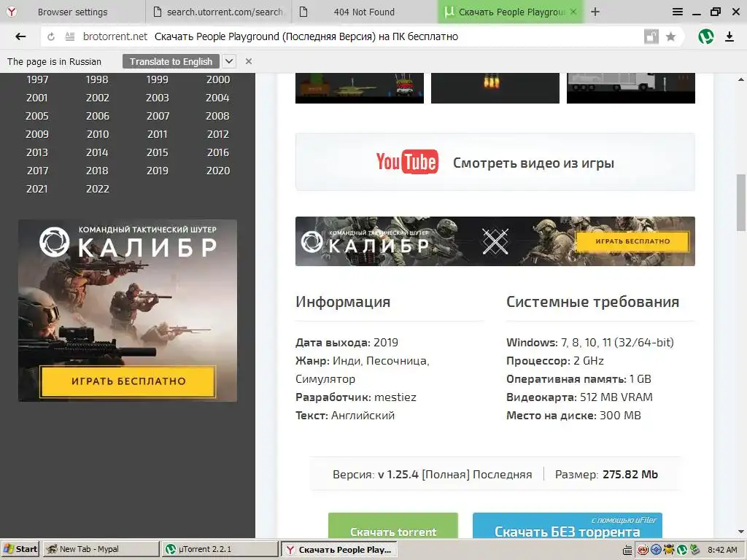Select year 2021 in the sidebar
The image size is (747, 560).
click(37, 189)
